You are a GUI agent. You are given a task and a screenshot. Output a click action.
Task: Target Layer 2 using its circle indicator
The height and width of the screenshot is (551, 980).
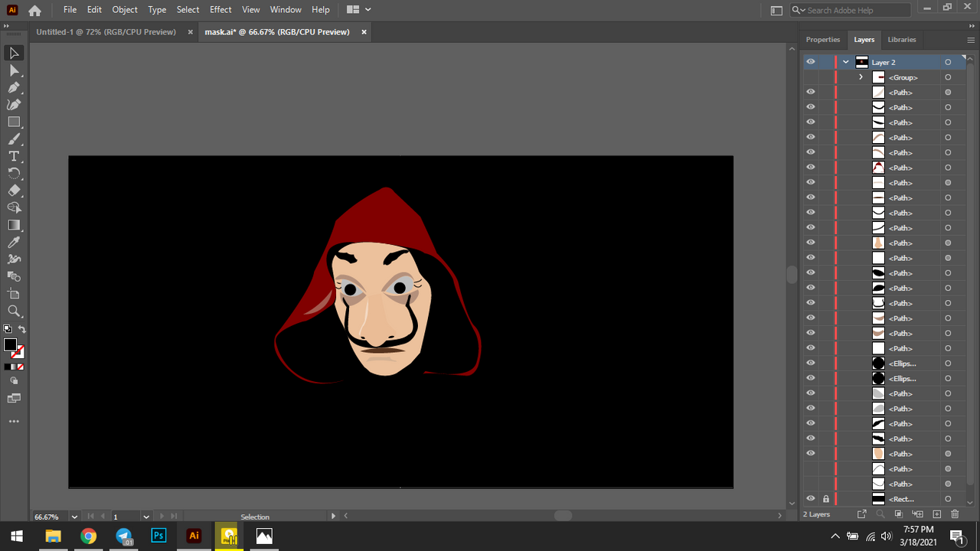point(948,62)
